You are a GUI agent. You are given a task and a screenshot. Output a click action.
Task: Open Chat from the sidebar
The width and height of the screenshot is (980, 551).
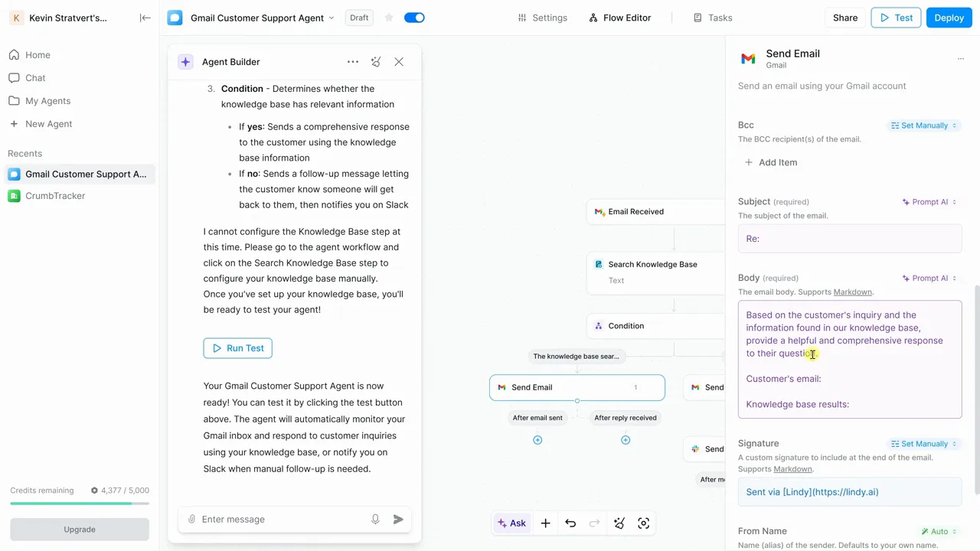point(35,78)
